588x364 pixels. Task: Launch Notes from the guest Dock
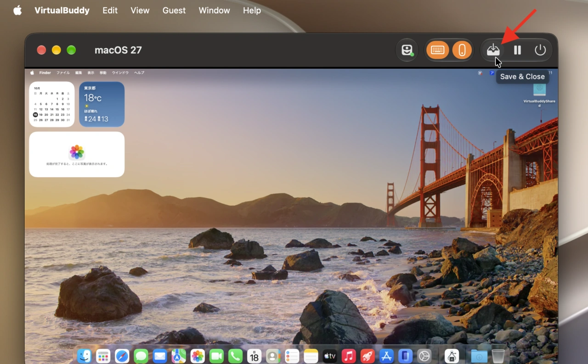click(x=311, y=356)
